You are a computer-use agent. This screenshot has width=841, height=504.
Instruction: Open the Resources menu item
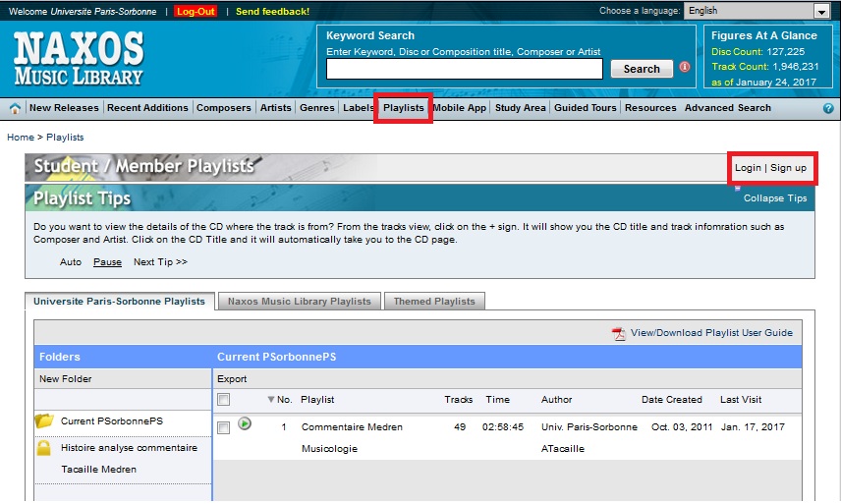click(x=650, y=108)
